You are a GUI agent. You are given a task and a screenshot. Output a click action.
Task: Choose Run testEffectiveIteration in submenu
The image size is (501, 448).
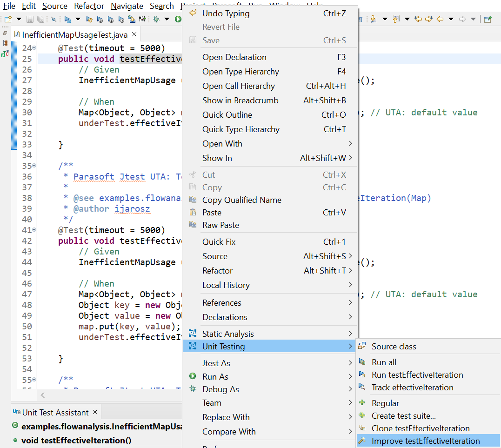tap(429, 375)
